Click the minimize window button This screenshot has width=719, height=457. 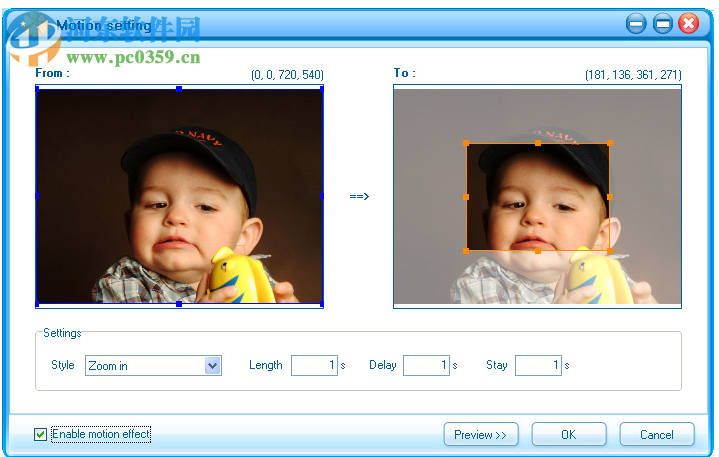[x=636, y=24]
